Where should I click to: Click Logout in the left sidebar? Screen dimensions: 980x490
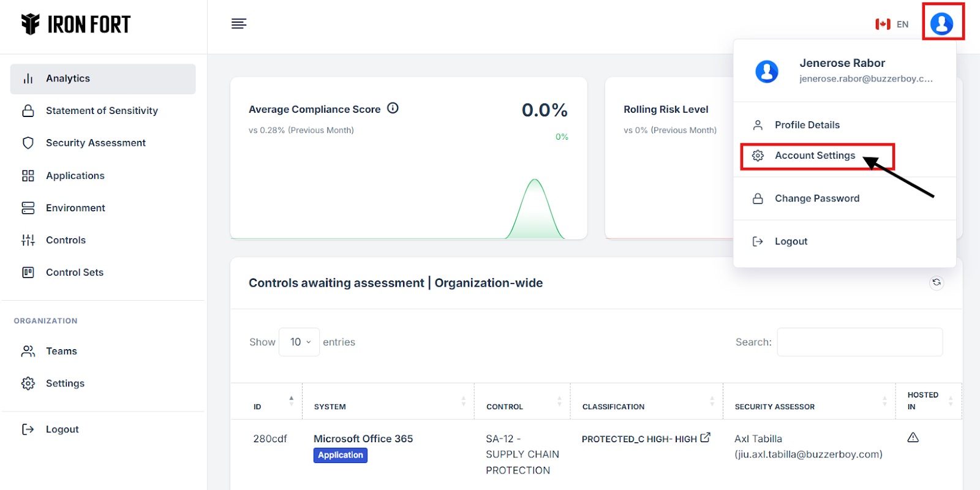(62, 429)
